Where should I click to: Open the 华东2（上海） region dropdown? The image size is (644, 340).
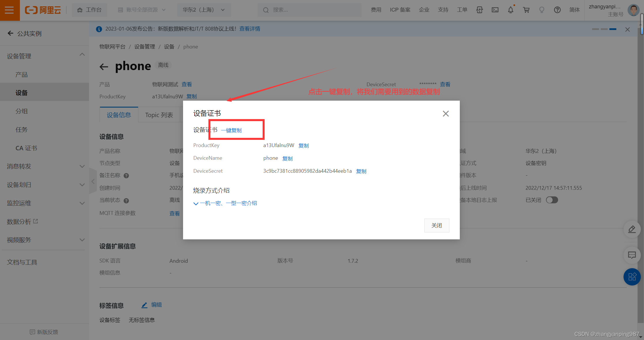pyautogui.click(x=204, y=10)
